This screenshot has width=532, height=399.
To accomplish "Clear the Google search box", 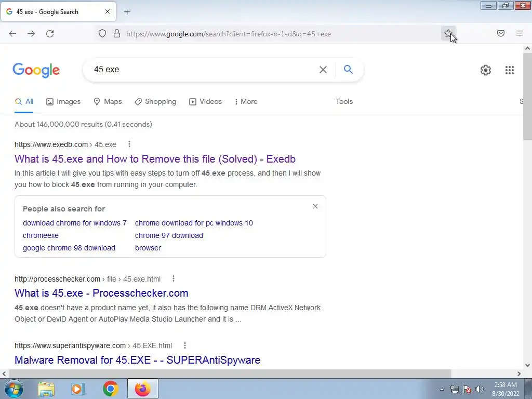I will point(323,70).
